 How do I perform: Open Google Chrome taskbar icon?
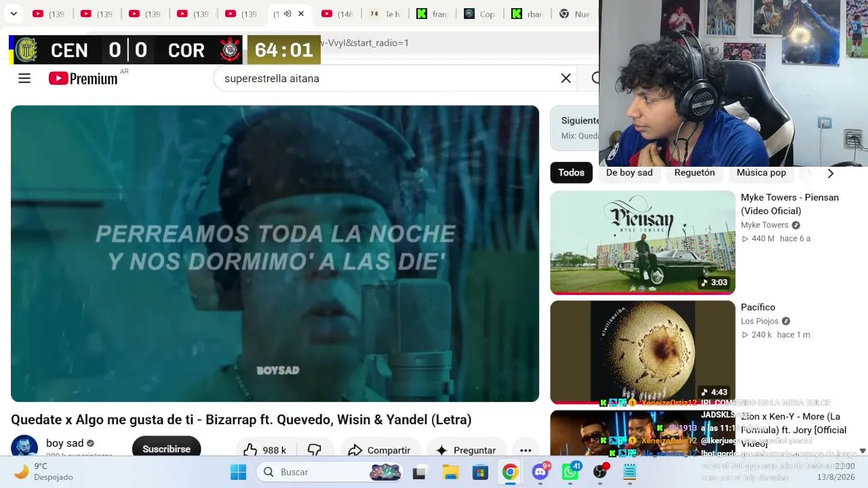coord(510,472)
